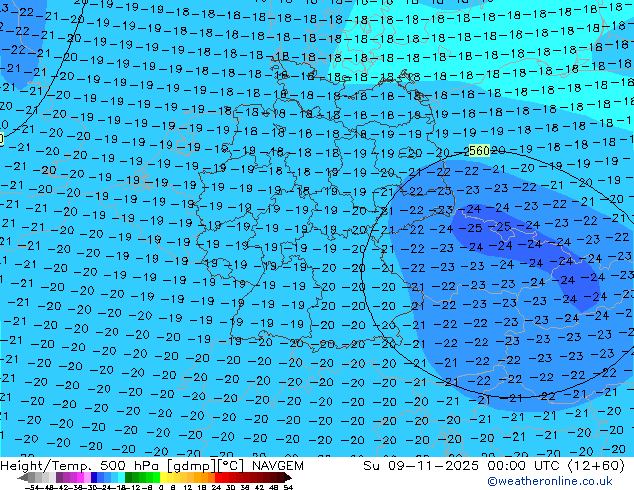The width and height of the screenshot is (634, 490).
Task: Click the bright red segment of the legend bar
Action: pyautogui.click(x=218, y=477)
